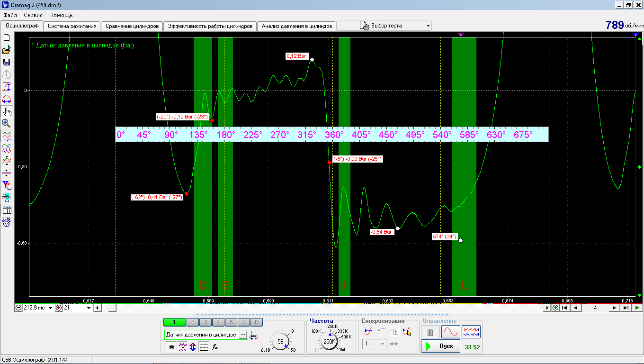This screenshot has width=644, height=364.
Task: Open the Файл menu
Action: point(10,15)
